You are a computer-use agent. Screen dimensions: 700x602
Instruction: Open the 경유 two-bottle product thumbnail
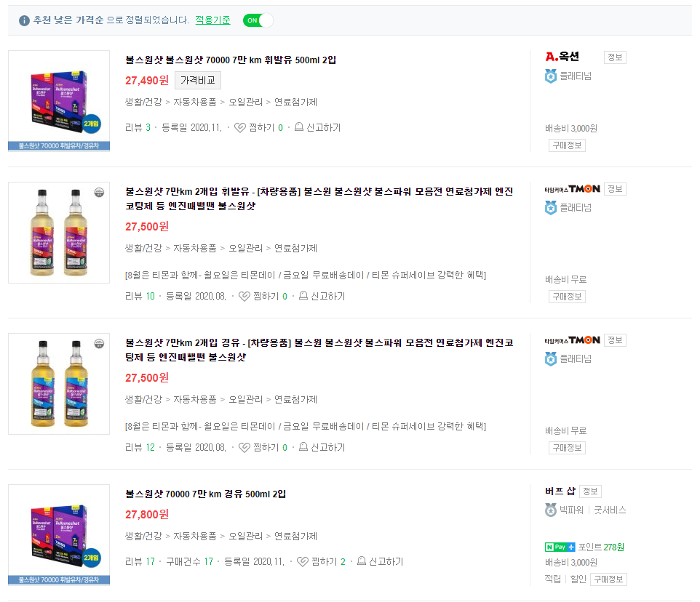(x=59, y=383)
